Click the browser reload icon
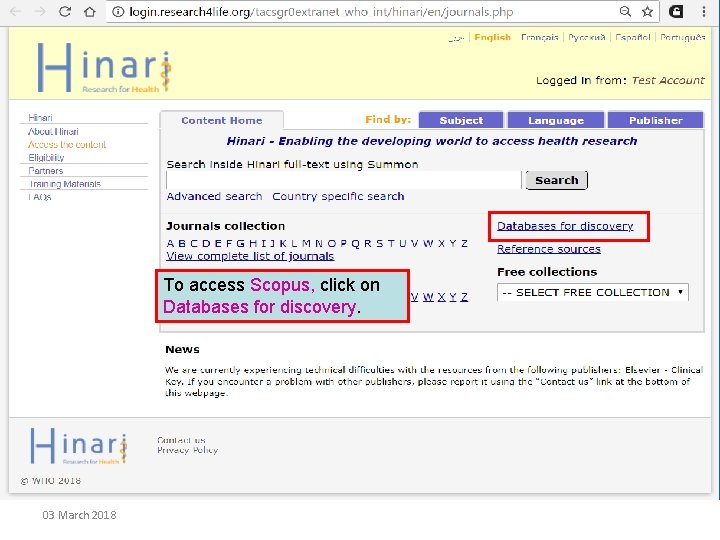This screenshot has height=540, width=720. (x=65, y=11)
